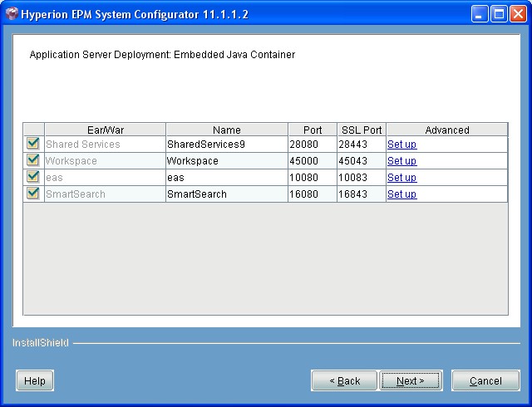532x407 pixels.
Task: Click the SSL Port column header
Action: (x=362, y=130)
